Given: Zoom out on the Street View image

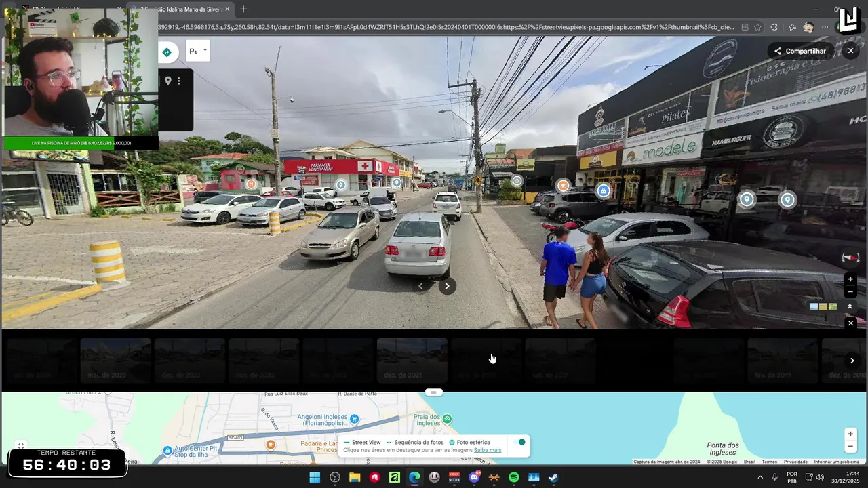Looking at the screenshot, I should click(x=850, y=292).
